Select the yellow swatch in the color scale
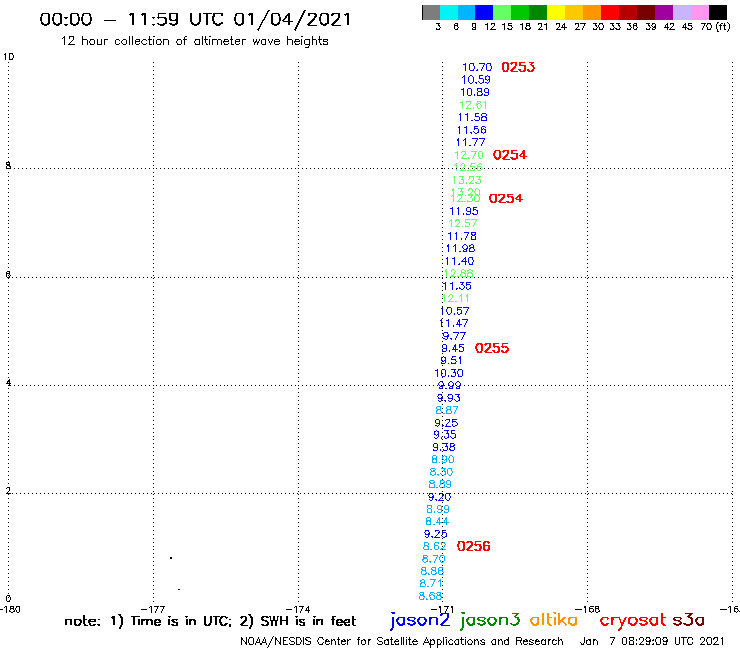 pos(556,12)
